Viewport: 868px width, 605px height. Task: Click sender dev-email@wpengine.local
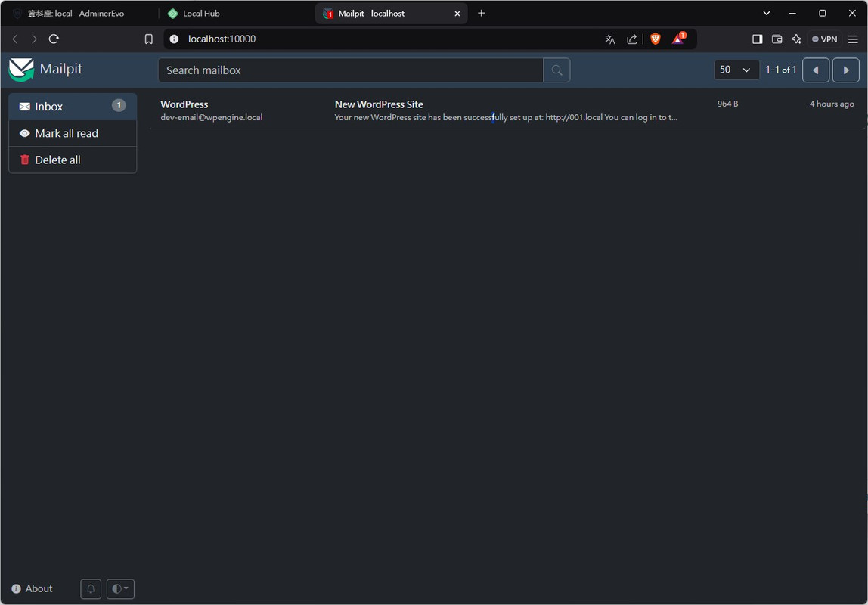pyautogui.click(x=212, y=117)
